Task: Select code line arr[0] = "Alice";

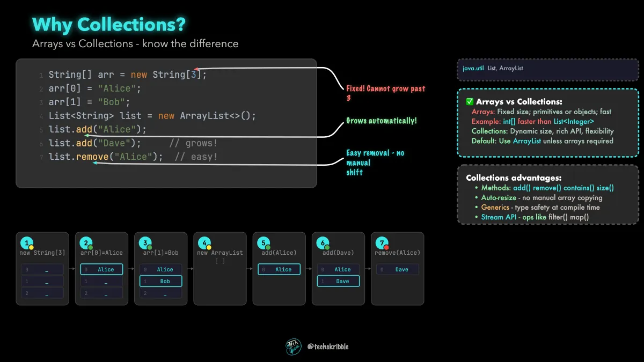Action: click(95, 88)
